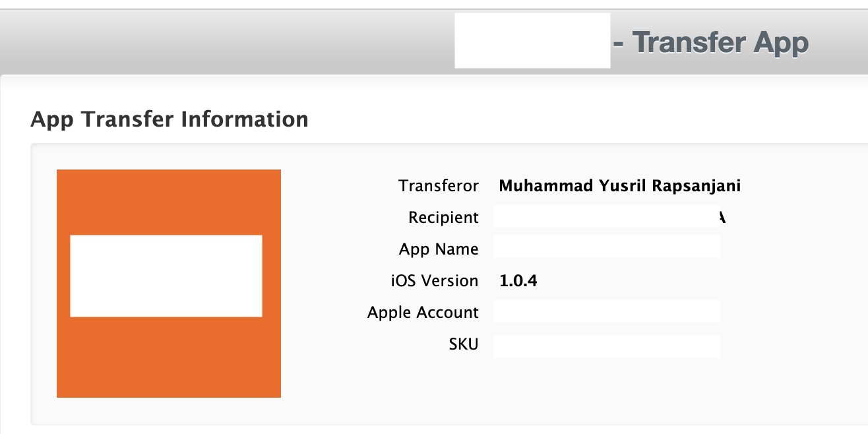This screenshot has height=434, width=868.
Task: Click the Apple Account label
Action: 423,313
